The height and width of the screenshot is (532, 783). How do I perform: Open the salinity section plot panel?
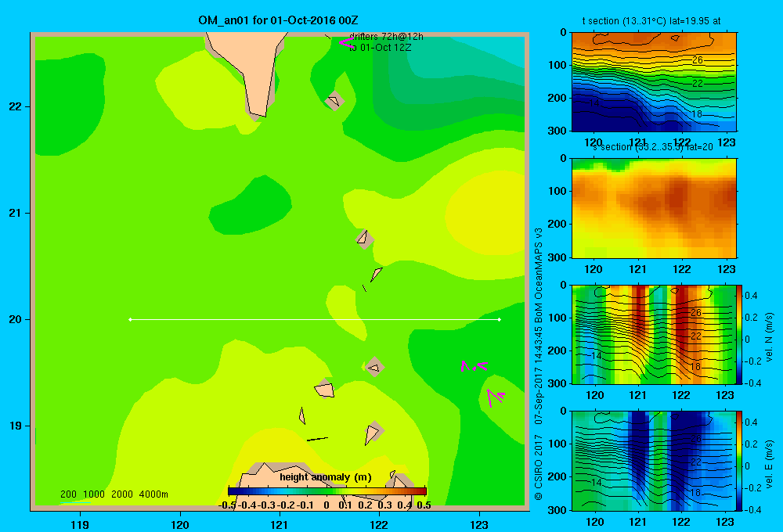coord(654,207)
